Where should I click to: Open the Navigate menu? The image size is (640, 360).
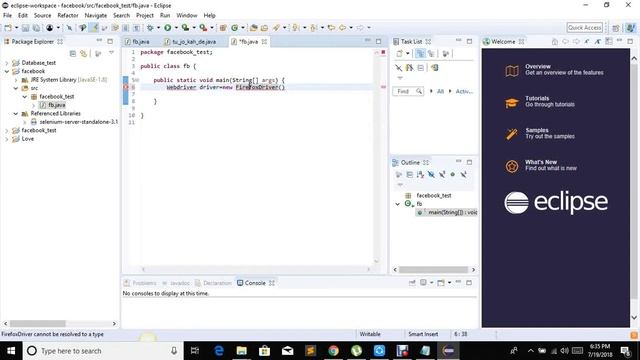(96, 16)
